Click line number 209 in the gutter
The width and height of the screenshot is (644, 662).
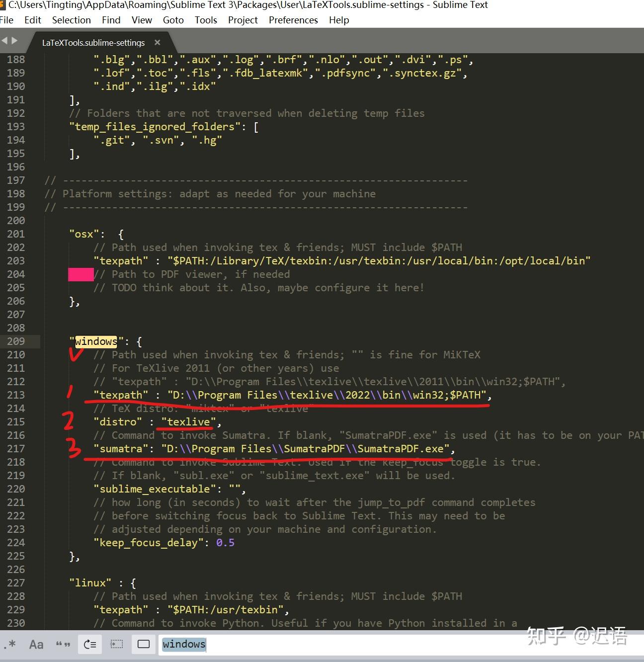(15, 341)
